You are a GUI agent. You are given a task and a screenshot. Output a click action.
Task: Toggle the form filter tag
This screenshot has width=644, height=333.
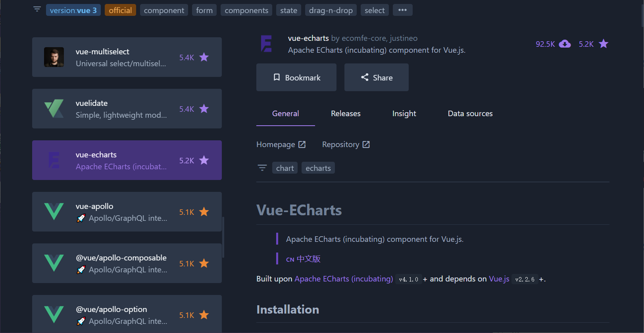point(204,10)
